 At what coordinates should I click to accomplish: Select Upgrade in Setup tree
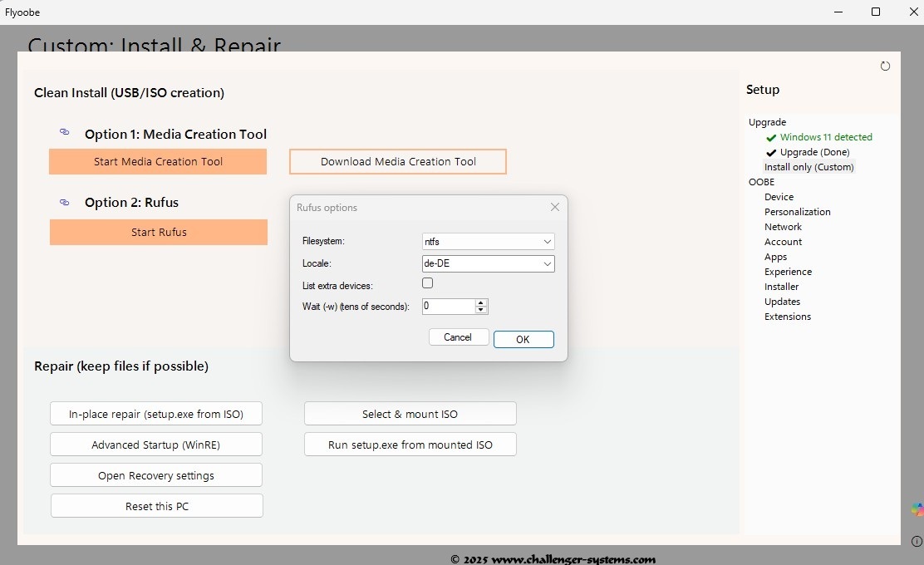(x=767, y=122)
